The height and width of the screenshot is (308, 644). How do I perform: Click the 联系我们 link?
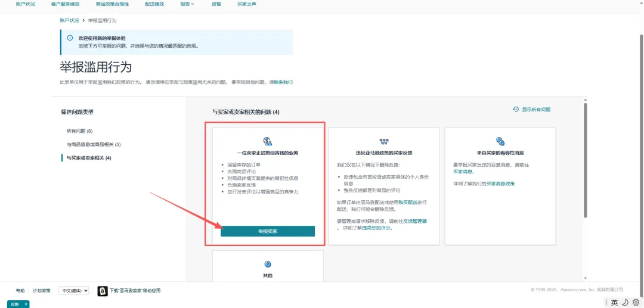283,82
